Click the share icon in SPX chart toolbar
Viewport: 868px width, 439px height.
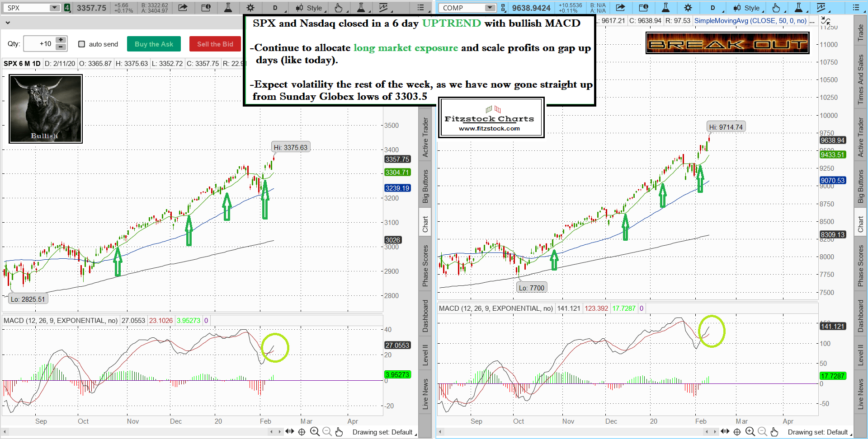(x=183, y=8)
